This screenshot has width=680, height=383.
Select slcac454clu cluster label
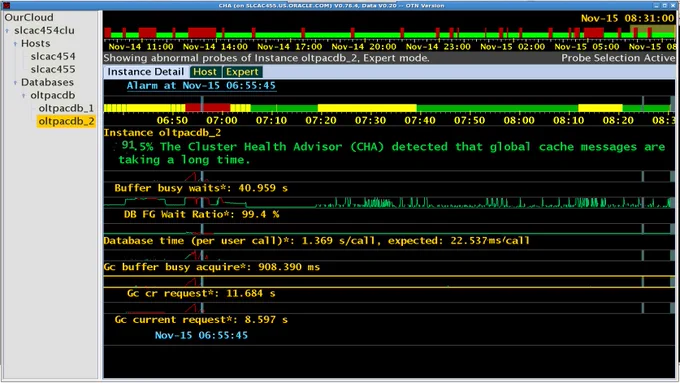(44, 30)
